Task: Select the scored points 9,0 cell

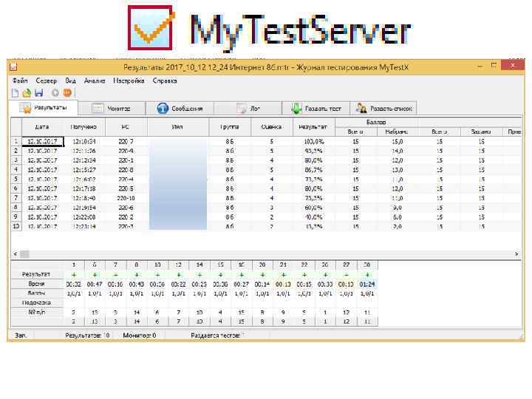Action: (398, 208)
